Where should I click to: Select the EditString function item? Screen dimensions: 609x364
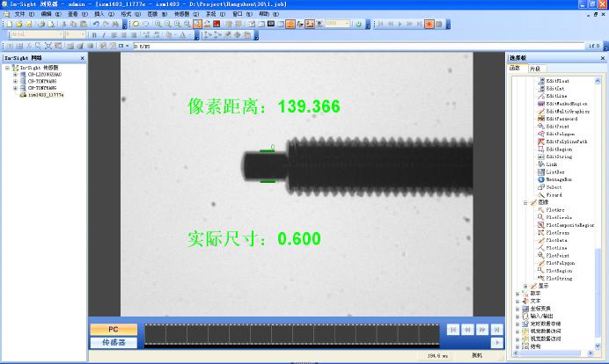point(559,157)
